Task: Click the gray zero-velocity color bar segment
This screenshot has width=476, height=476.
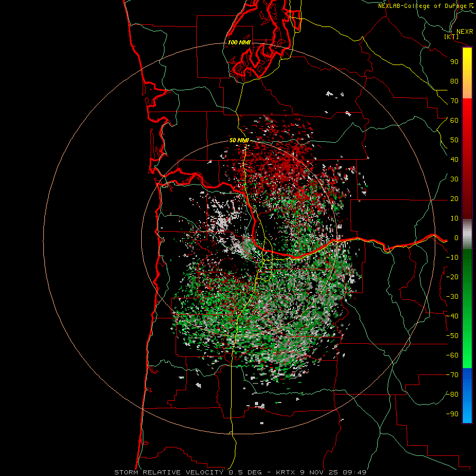Action: (467, 234)
